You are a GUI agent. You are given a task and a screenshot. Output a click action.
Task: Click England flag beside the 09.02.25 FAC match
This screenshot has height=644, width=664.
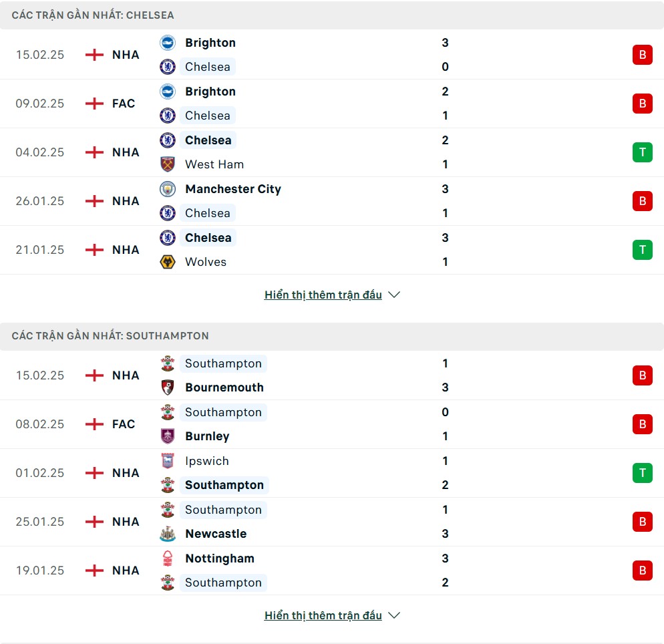[94, 104]
